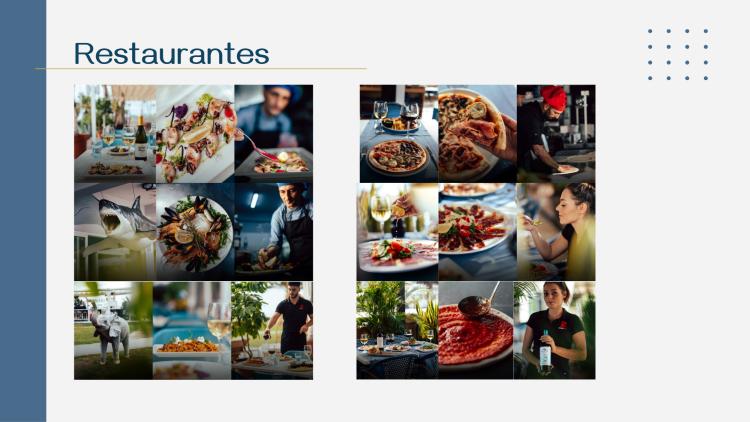This screenshot has height=422, width=750.
Task: Open the waiter pouring wine photo
Action: click(x=272, y=331)
